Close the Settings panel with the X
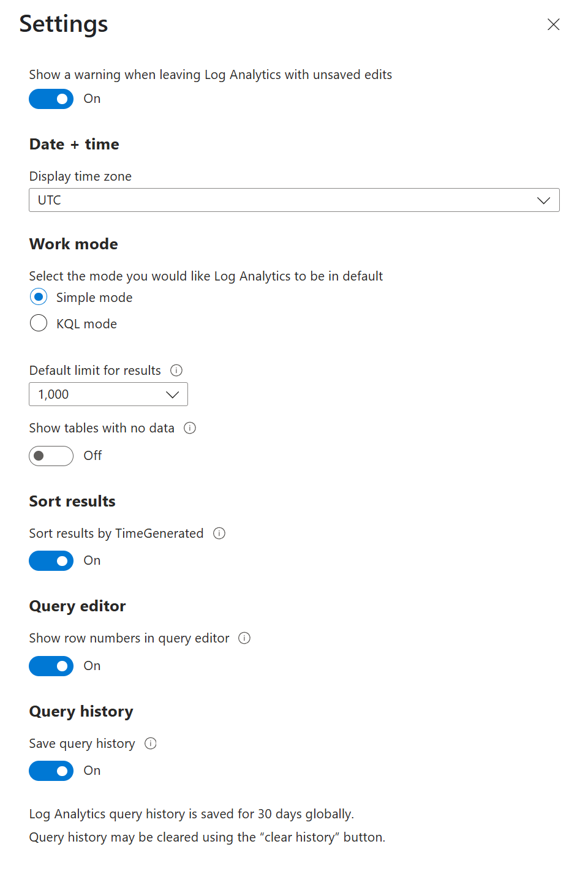Screen dimensions: 588x882 (x=553, y=24)
